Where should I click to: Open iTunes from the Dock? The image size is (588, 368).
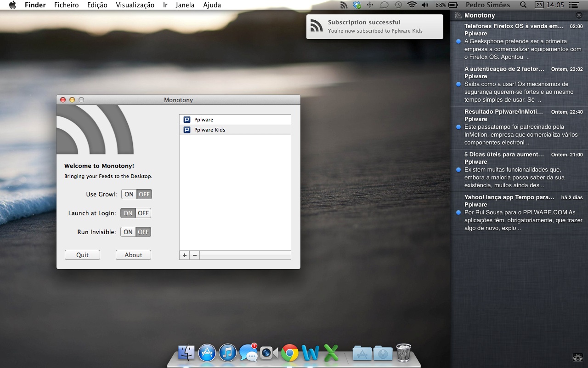pyautogui.click(x=228, y=353)
